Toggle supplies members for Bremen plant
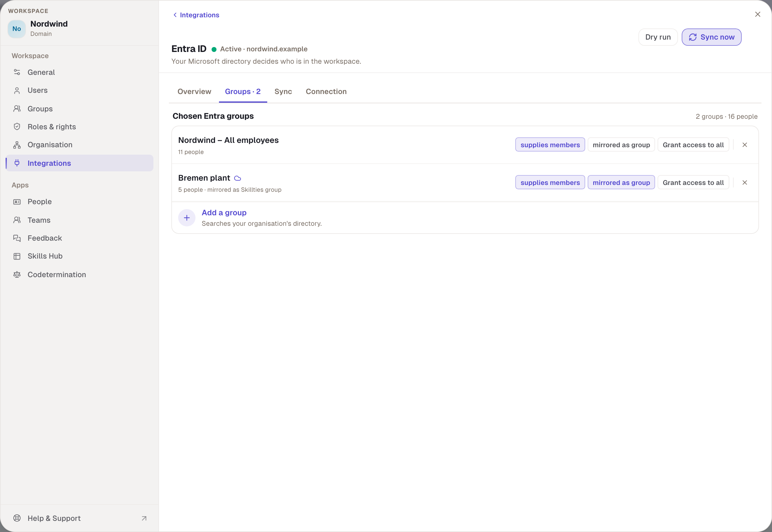The image size is (772, 532). (x=550, y=182)
